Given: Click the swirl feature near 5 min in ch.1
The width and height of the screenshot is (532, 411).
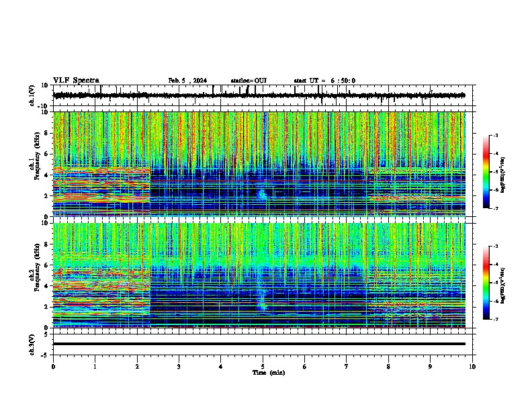Looking at the screenshot, I should (x=262, y=194).
